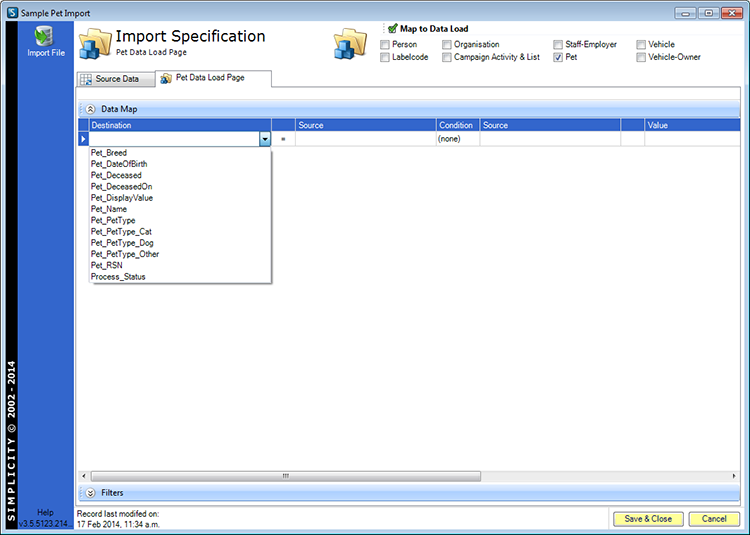Choose Pet_PetType_Other from the list
The height and width of the screenshot is (535, 750).
click(180, 254)
